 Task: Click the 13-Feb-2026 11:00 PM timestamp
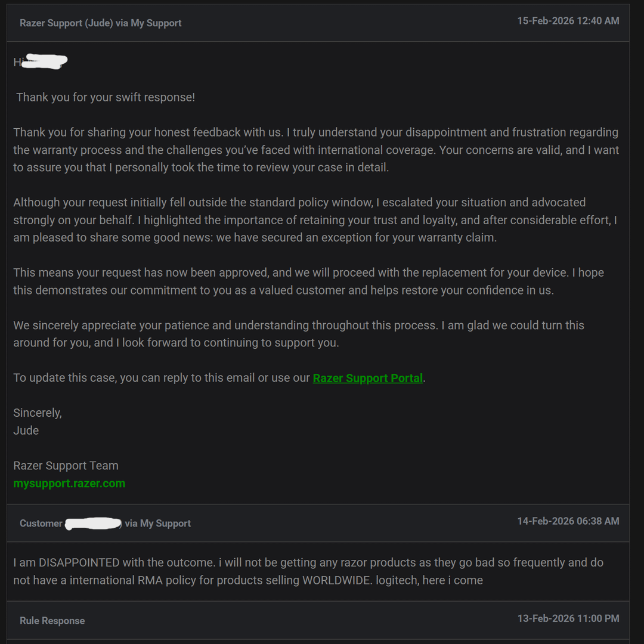click(568, 618)
